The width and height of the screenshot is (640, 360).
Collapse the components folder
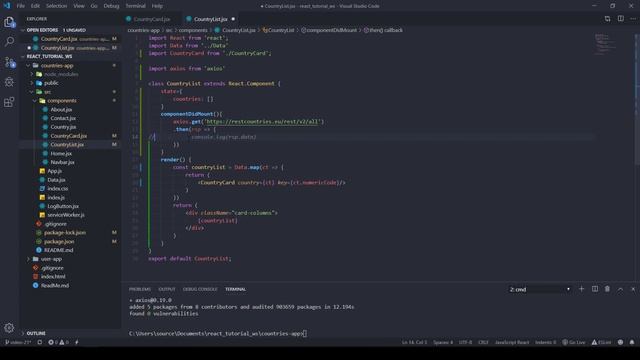click(61, 100)
